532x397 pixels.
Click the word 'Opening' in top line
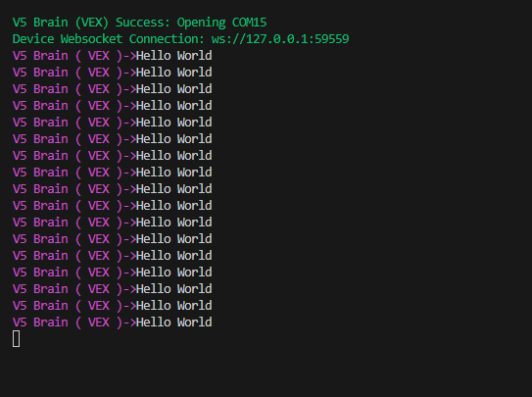(201, 22)
